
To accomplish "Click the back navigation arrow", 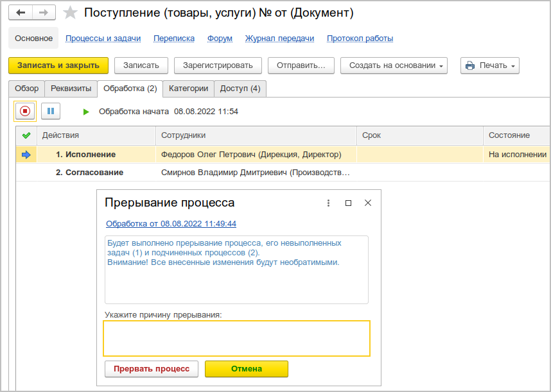I will (21, 13).
